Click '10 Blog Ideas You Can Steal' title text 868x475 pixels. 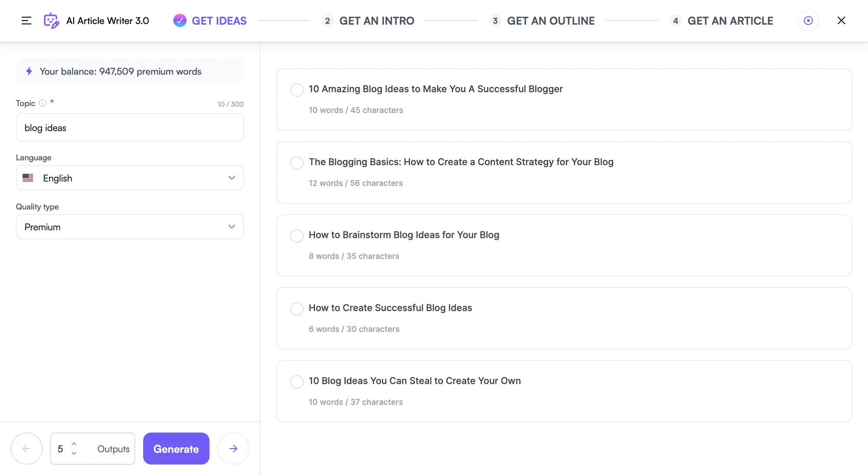414,381
